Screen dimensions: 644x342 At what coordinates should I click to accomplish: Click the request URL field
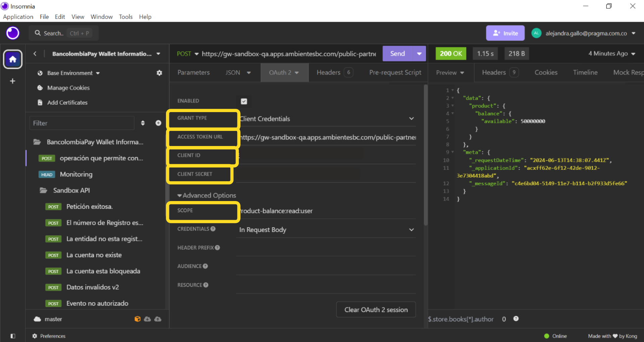pyautogui.click(x=289, y=54)
